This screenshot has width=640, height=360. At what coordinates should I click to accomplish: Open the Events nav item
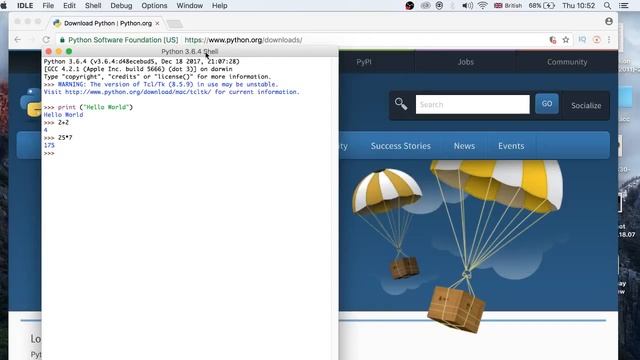coord(511,146)
